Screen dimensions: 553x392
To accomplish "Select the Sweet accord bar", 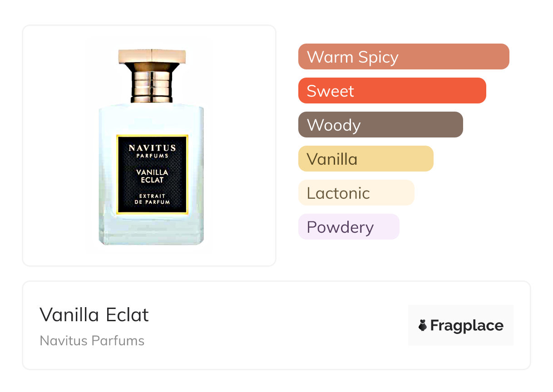I will tap(392, 91).
